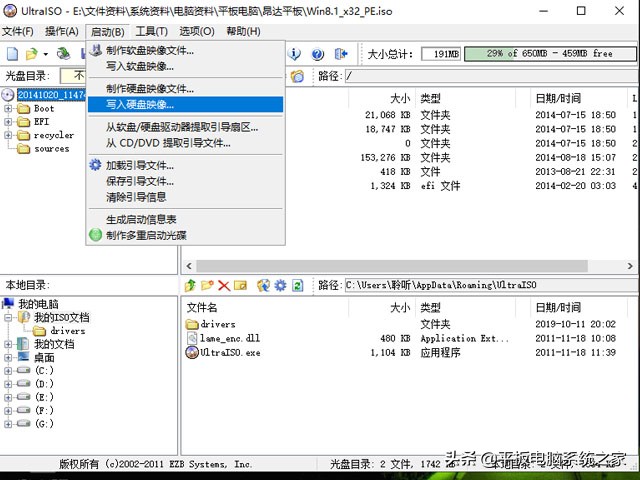The height and width of the screenshot is (480, 640).
Task: Open the 操作(A) menu
Action: (x=62, y=31)
